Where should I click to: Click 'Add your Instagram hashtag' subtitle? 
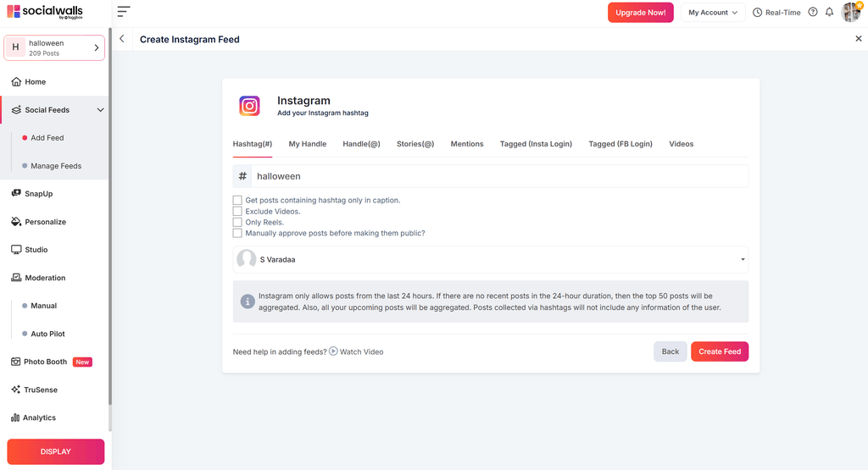click(323, 113)
